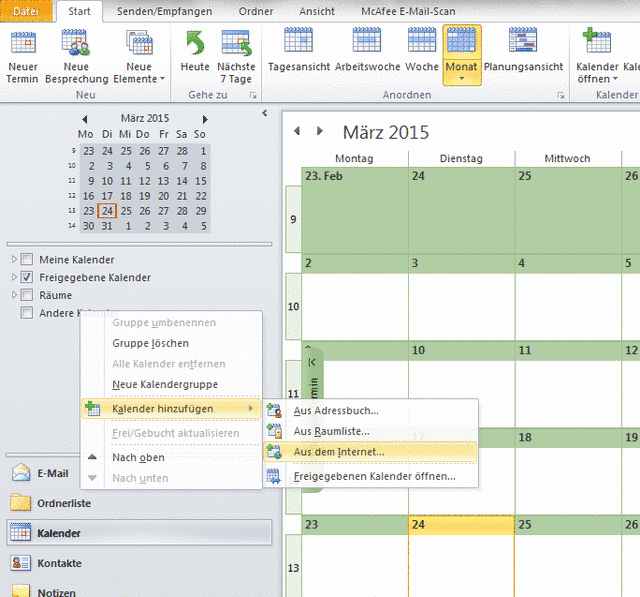640x597 pixels.
Task: Select the Woche view icon
Action: [x=422, y=42]
